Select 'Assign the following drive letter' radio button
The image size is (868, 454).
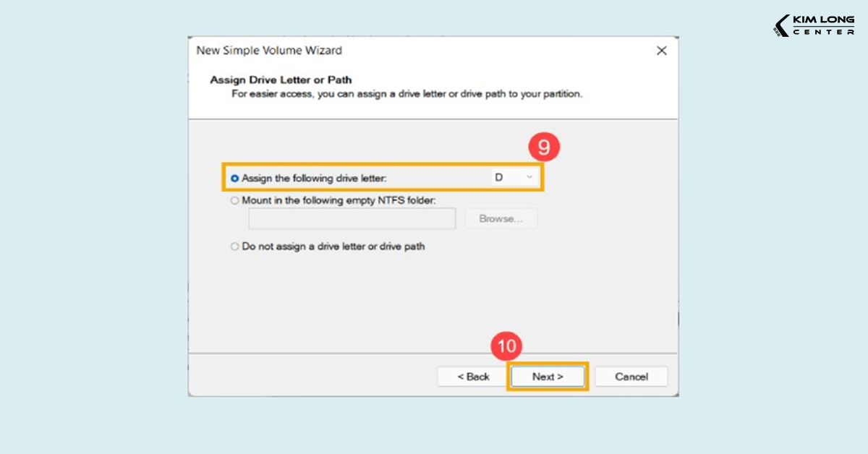234,178
